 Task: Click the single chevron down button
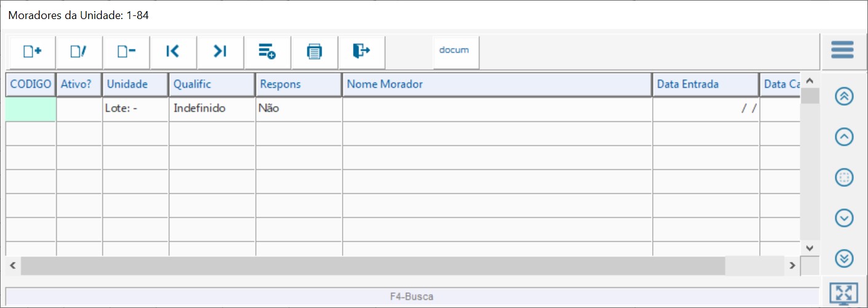coord(844,218)
